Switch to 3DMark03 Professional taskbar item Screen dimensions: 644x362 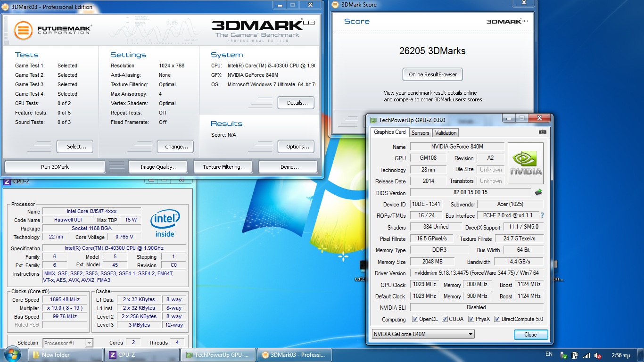click(295, 355)
